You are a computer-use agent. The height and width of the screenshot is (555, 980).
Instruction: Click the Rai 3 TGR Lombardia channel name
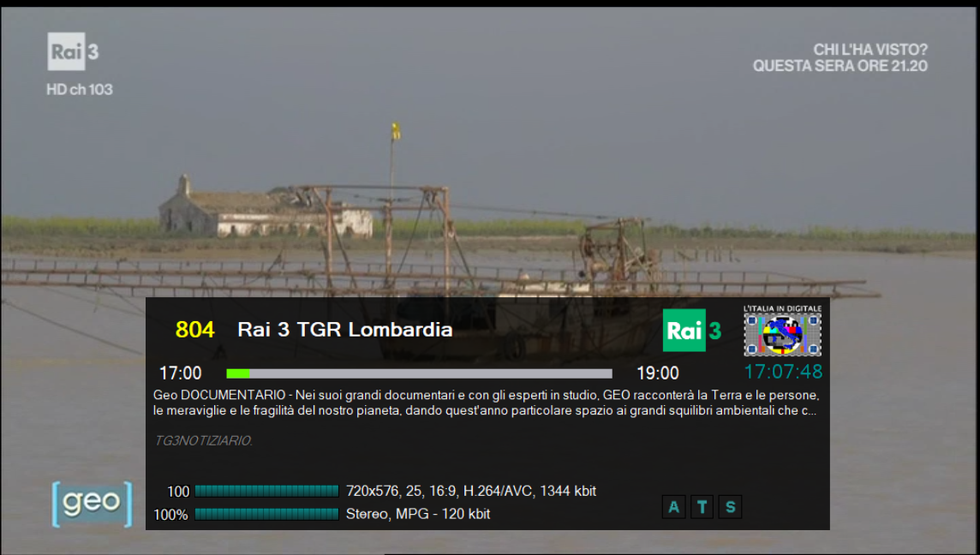pos(344,330)
